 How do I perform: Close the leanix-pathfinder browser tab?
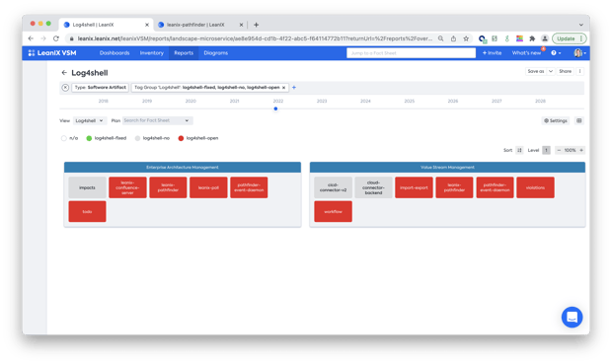point(241,25)
